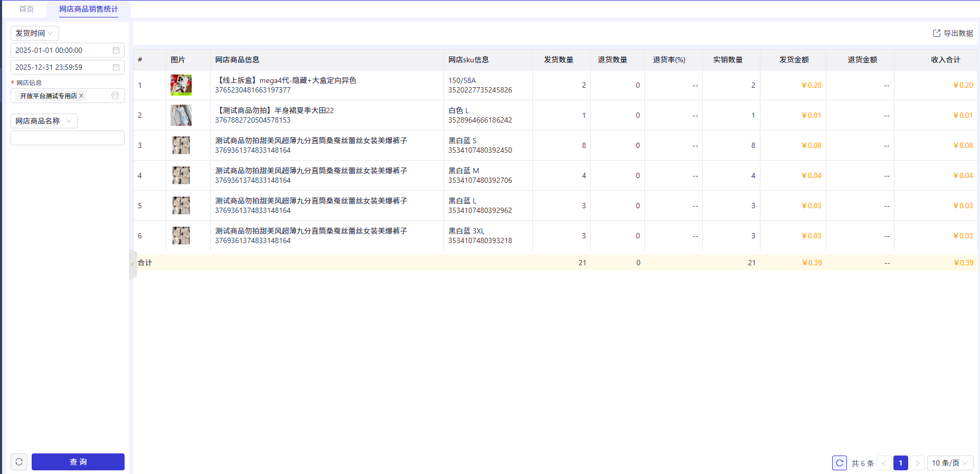Open the 发货时间 dropdown
Image resolution: width=980 pixels, height=474 pixels.
click(x=35, y=33)
